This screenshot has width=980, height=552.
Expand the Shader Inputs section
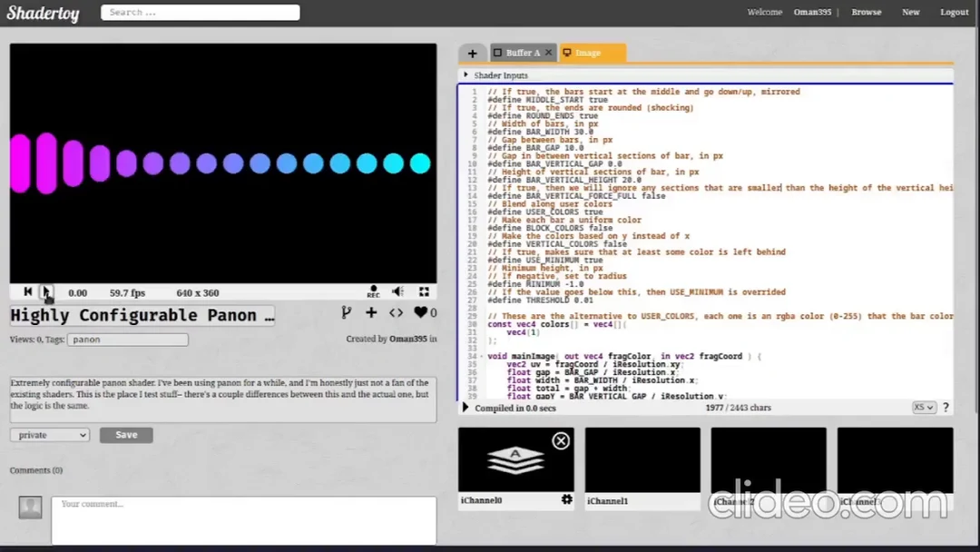coord(465,75)
